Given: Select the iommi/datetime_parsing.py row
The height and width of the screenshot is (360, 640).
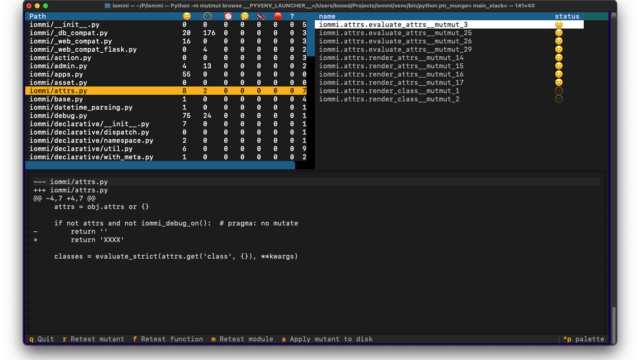Looking at the screenshot, I should (166, 107).
